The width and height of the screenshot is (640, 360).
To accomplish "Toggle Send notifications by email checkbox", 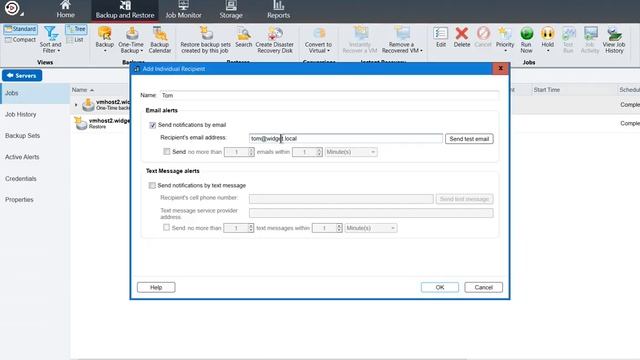I will point(153,125).
